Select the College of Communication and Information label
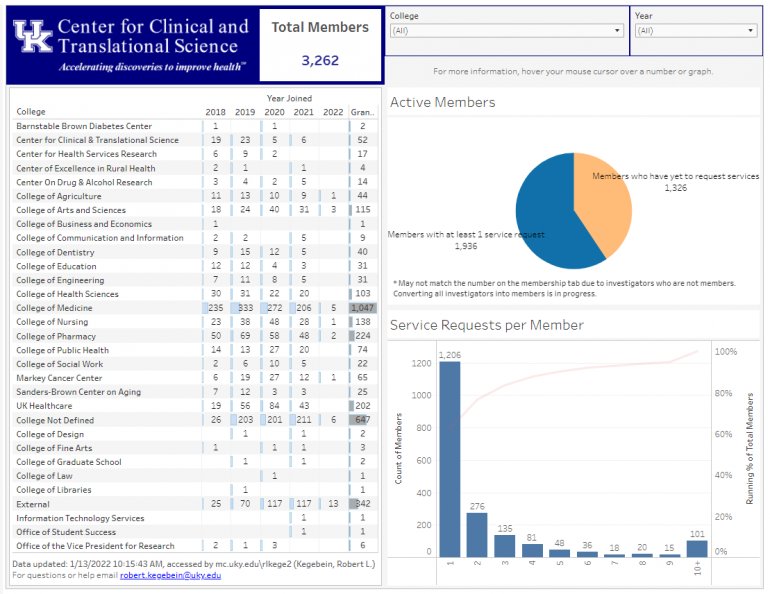The width and height of the screenshot is (770, 594). pos(100,238)
